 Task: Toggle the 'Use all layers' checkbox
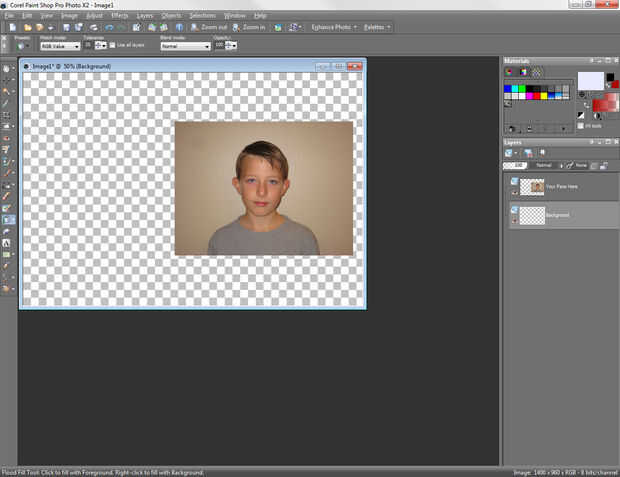pos(112,46)
